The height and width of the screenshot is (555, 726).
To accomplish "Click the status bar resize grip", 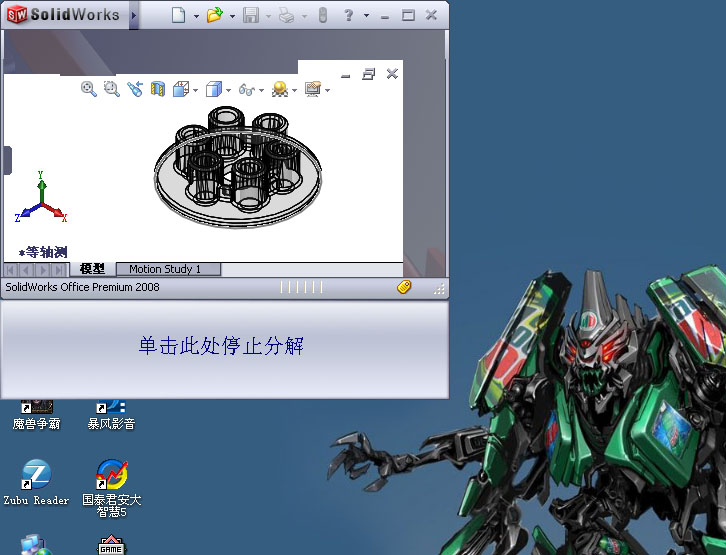I will (x=439, y=289).
